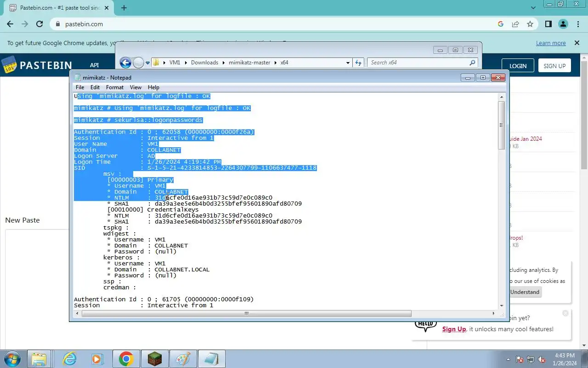Share this page via the share icon

point(515,24)
